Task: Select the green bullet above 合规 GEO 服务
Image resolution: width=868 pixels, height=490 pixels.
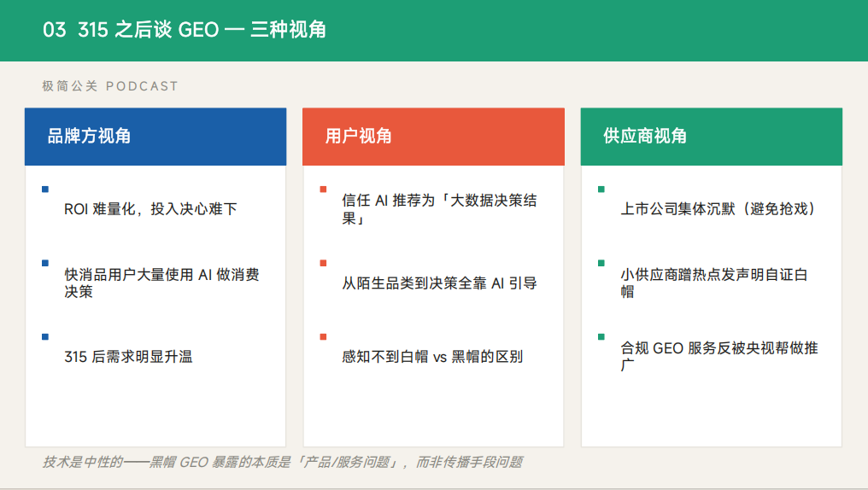Action: (x=601, y=337)
